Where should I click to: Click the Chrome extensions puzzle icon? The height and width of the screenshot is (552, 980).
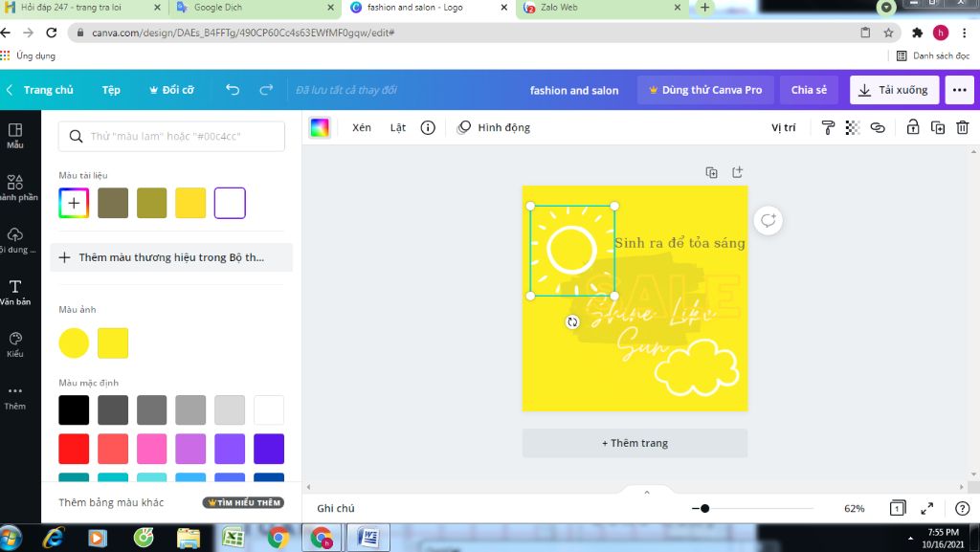pyautogui.click(x=917, y=33)
